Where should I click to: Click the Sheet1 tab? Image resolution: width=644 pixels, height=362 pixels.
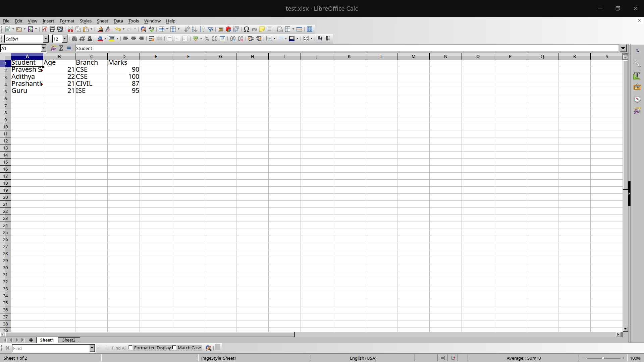pos(46,340)
